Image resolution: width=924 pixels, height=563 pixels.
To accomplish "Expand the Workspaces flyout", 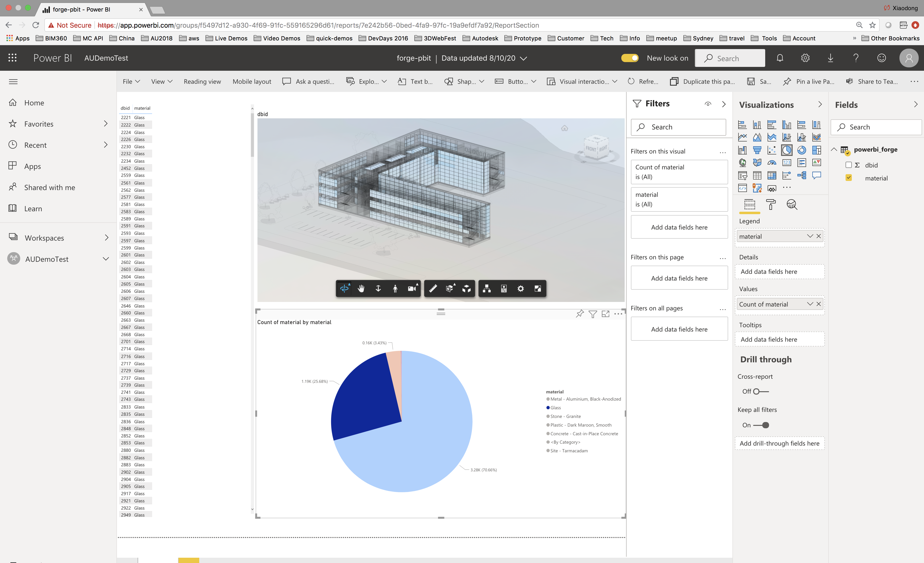I will pyautogui.click(x=107, y=238).
